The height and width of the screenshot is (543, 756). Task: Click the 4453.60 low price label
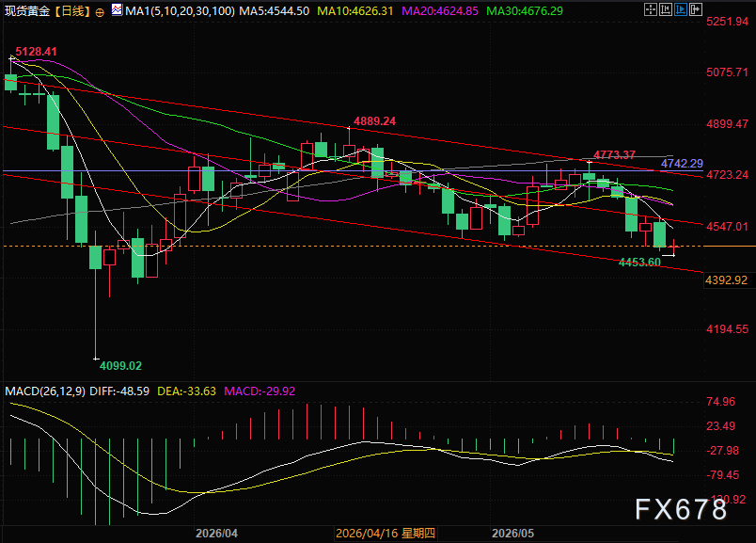coord(639,262)
